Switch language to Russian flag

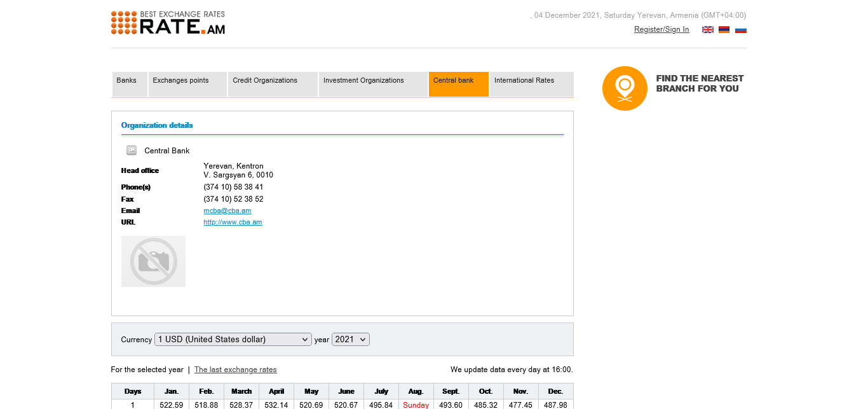[x=740, y=30]
